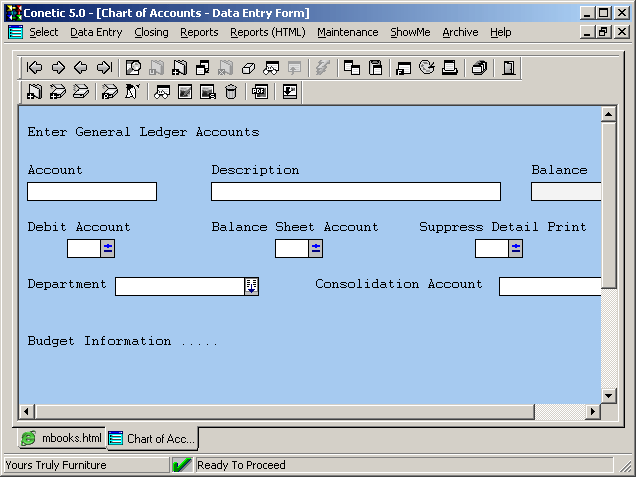Open the Closing menu
This screenshot has height=477, width=636.
(x=151, y=32)
